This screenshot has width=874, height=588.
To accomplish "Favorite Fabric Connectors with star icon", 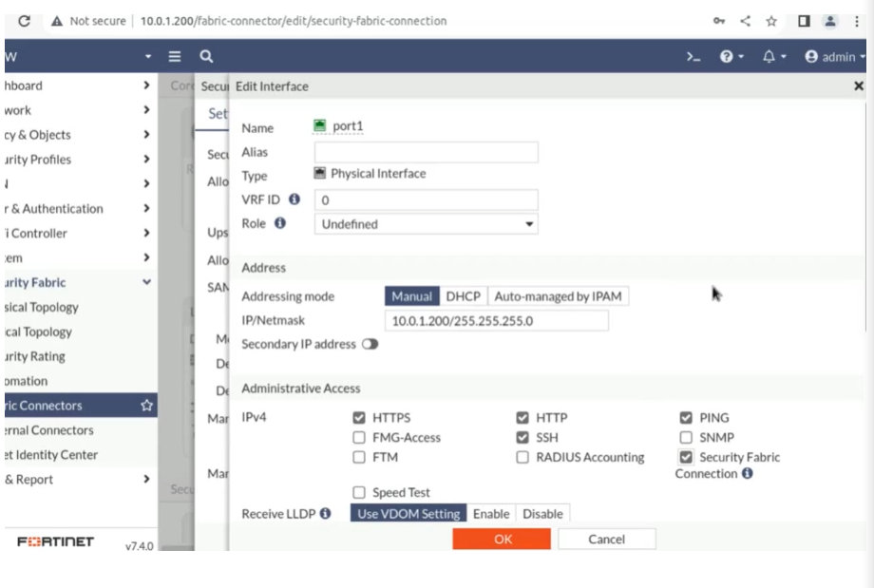I will click(146, 406).
